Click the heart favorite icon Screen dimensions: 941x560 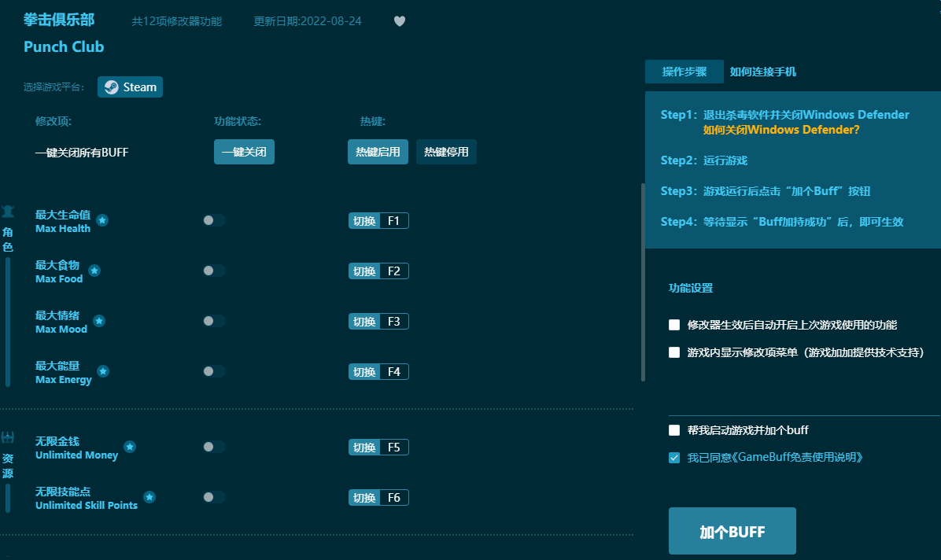coord(400,21)
